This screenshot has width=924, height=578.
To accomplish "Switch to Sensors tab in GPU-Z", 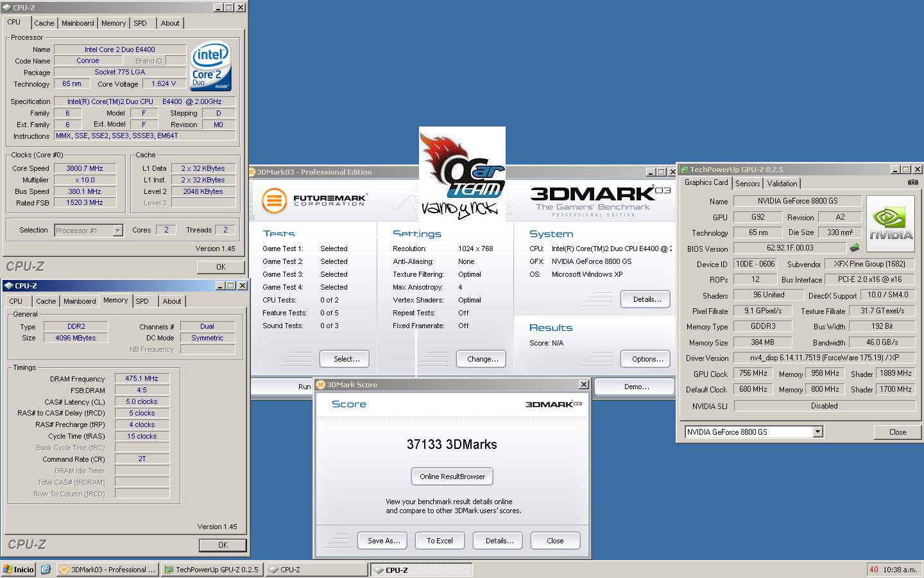I will tap(748, 184).
